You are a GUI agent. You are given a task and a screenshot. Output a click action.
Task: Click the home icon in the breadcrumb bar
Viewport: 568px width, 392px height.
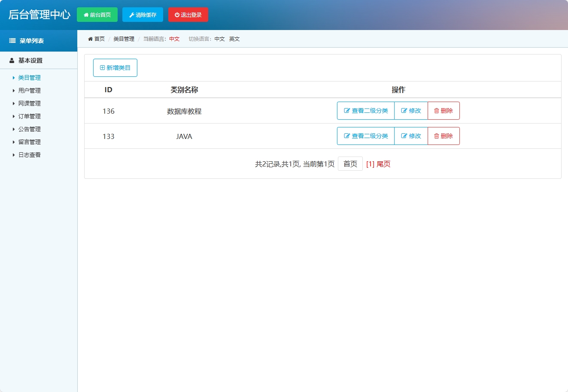(90, 39)
